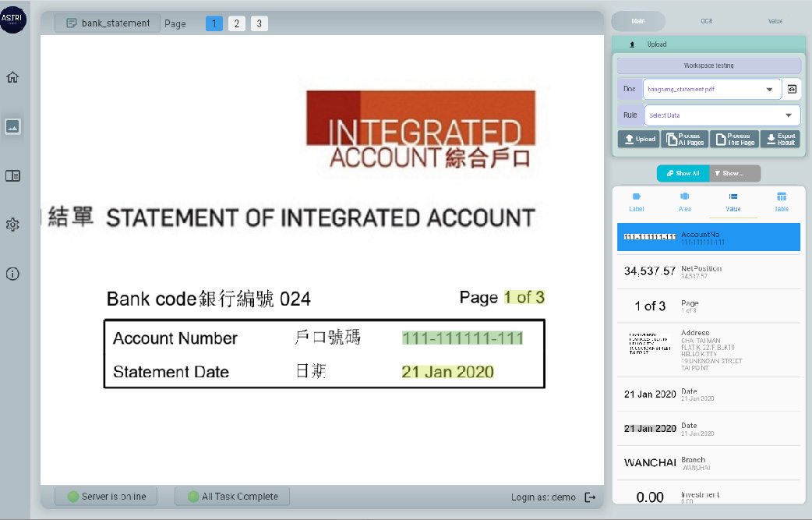Open the Rule Select Data dropdown

(x=722, y=115)
